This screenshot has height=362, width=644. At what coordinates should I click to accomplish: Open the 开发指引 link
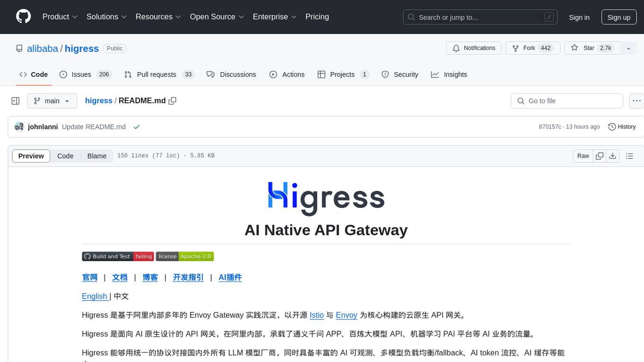(188, 278)
